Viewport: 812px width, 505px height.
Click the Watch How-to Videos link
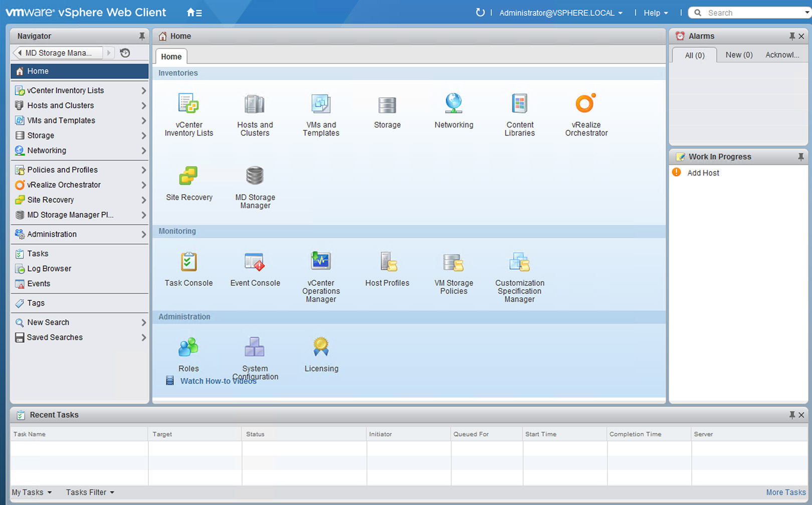tap(219, 381)
